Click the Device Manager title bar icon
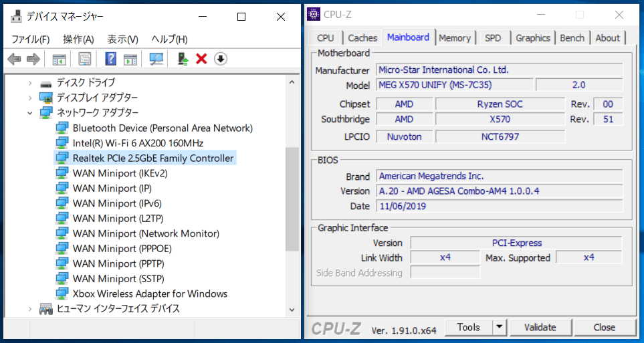Screen dimensions: 644x343 16,17
